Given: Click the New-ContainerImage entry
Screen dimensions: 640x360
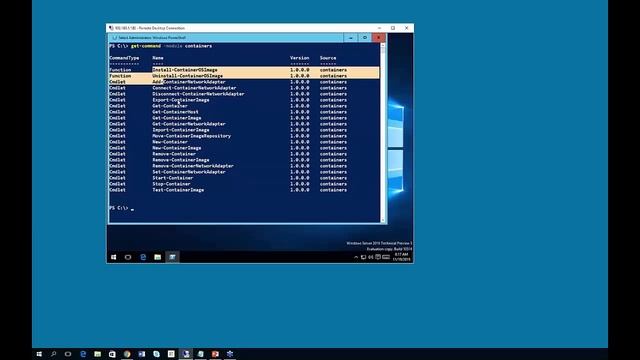Looking at the screenshot, I should [x=177, y=148].
